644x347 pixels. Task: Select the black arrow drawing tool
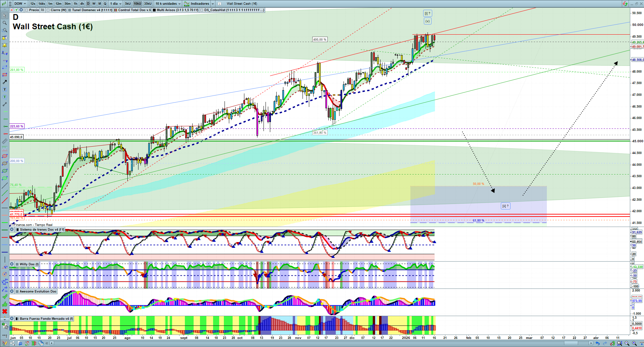5,82
